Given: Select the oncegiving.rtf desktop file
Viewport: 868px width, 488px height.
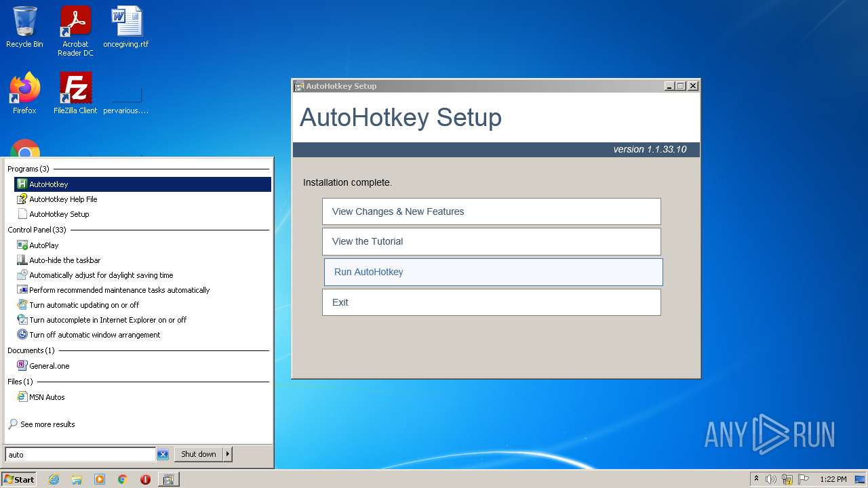Looking at the screenshot, I should coord(126,27).
